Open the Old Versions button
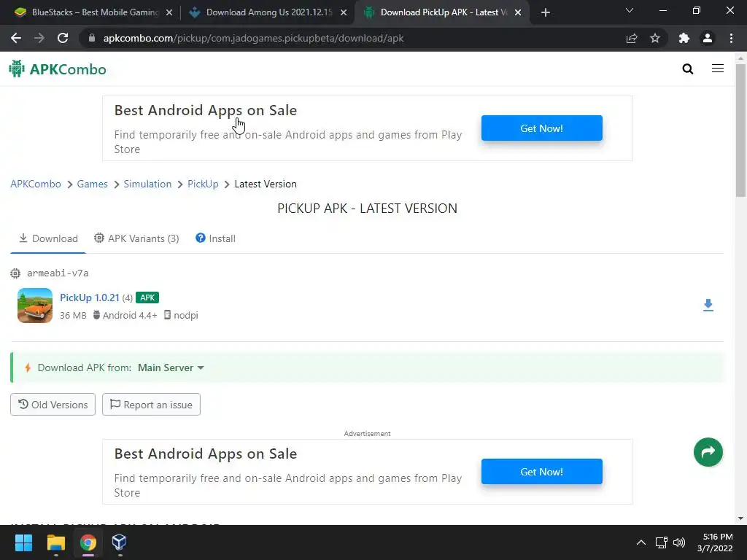Viewport: 747px width, 560px height. tap(53, 404)
